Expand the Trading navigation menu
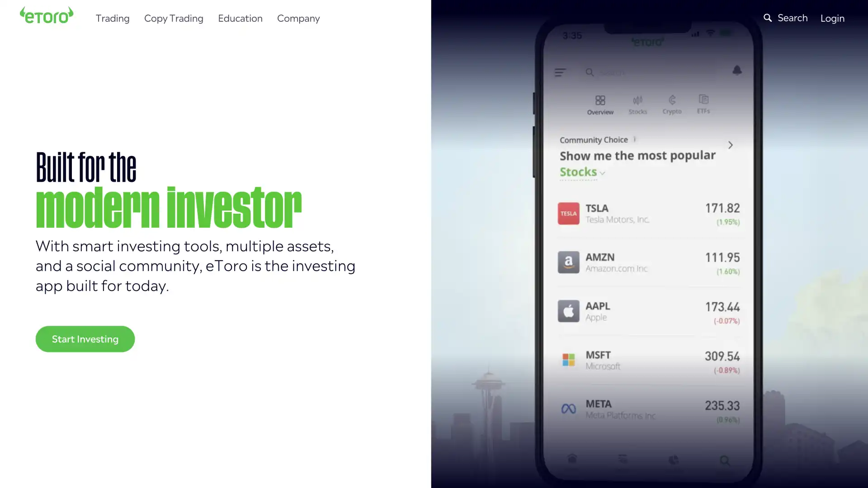Viewport: 868px width, 488px height. 112,18
